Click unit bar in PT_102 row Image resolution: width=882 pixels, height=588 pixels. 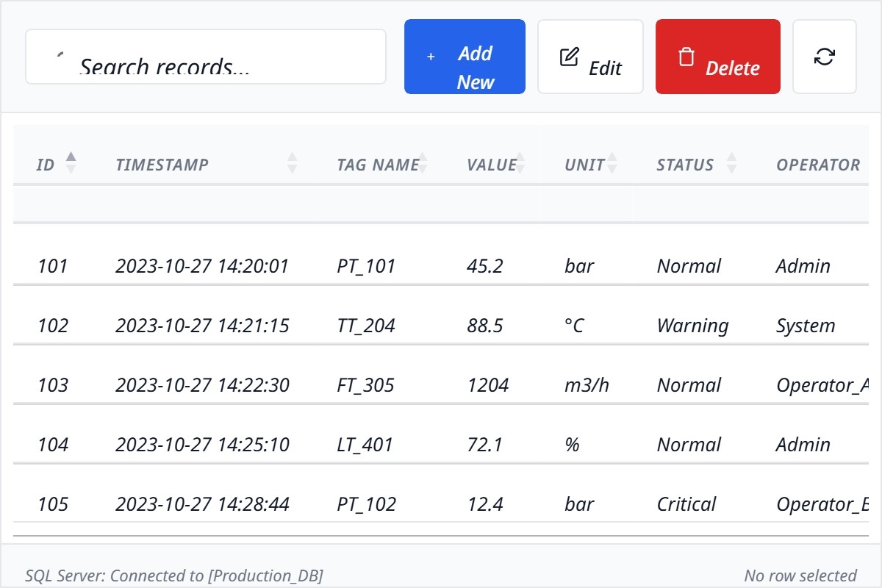579,504
